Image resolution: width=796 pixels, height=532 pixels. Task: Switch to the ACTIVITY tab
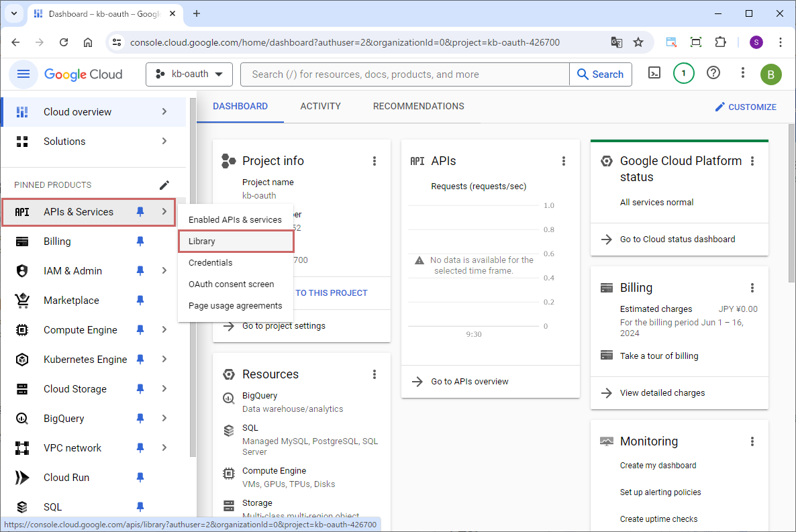coord(320,107)
